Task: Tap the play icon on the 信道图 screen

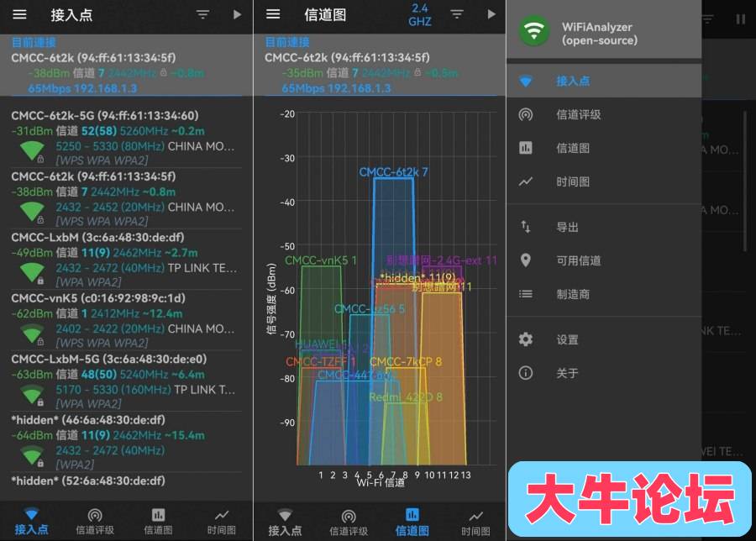Action: pyautogui.click(x=491, y=14)
